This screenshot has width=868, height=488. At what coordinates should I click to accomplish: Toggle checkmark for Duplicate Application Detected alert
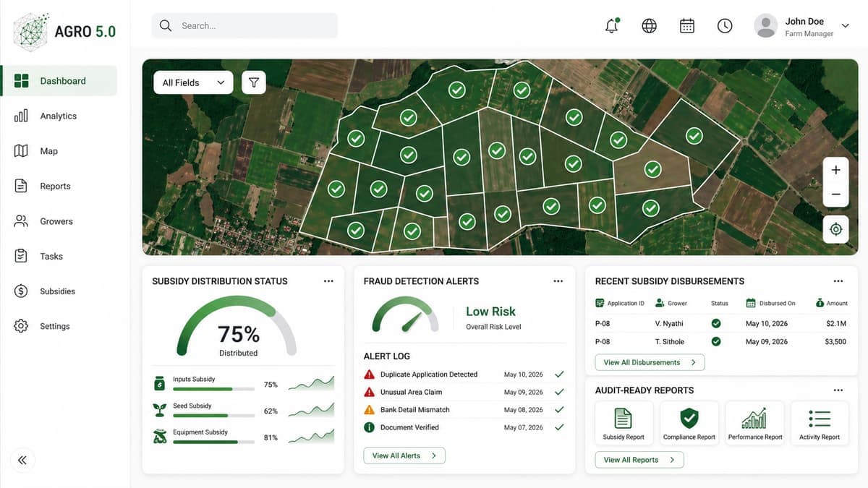click(x=559, y=374)
